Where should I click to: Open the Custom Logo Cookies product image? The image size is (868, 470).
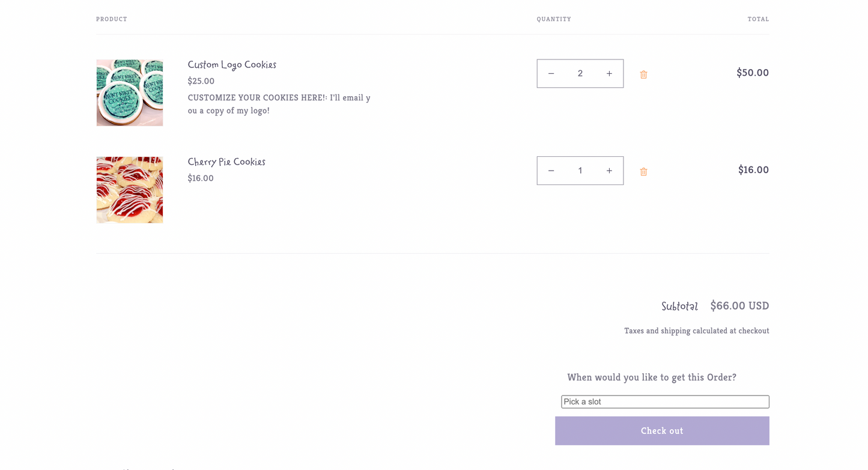point(130,93)
